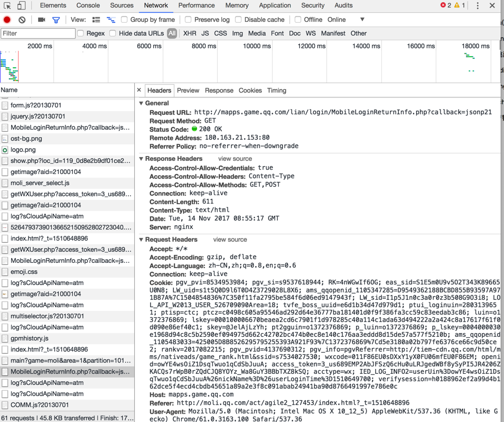This screenshot has height=422, width=504.
Task: Select emoji.css request
Action: click(67, 272)
